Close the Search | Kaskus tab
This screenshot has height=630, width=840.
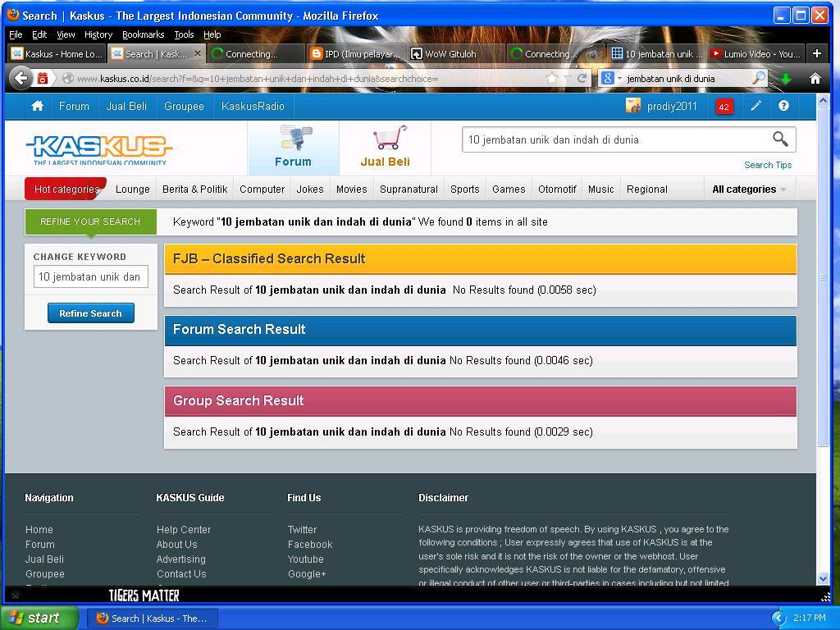(197, 53)
